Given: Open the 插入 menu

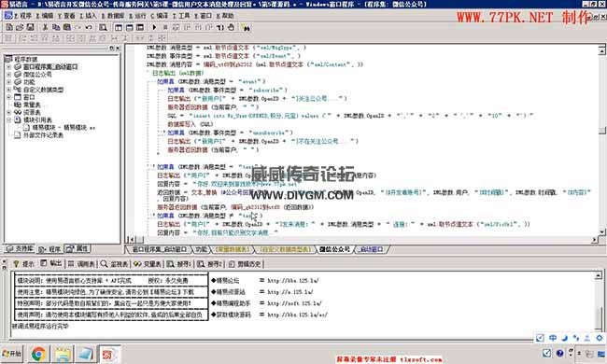Looking at the screenshot, I should pos(89,16).
